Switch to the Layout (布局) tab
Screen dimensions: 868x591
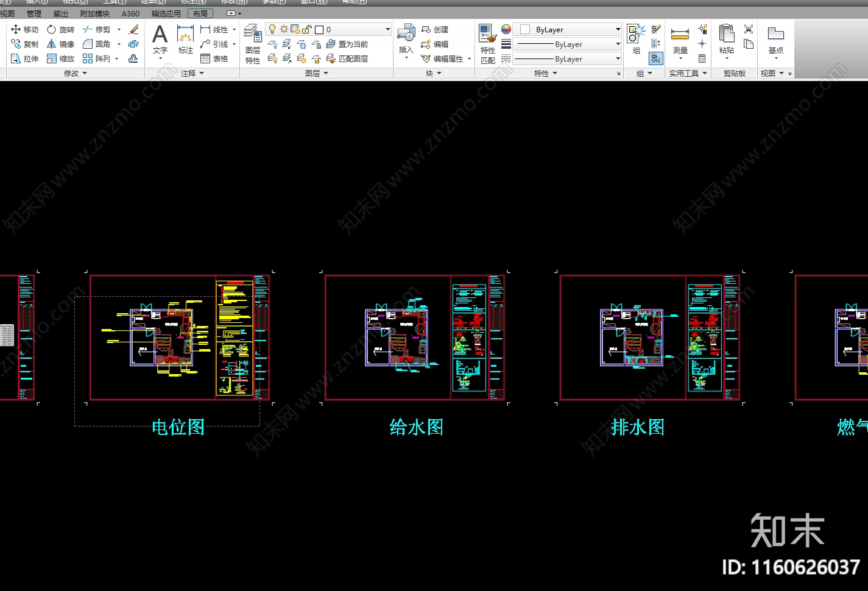tap(200, 13)
